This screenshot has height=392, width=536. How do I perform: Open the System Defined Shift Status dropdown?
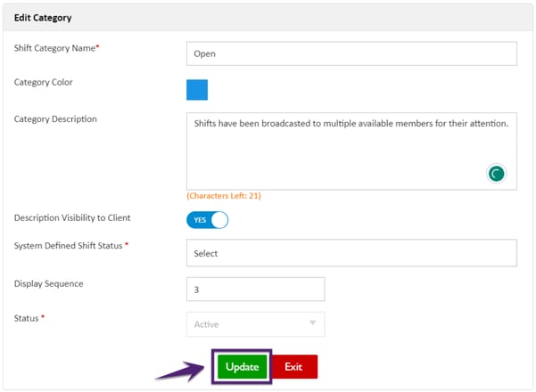(x=351, y=253)
